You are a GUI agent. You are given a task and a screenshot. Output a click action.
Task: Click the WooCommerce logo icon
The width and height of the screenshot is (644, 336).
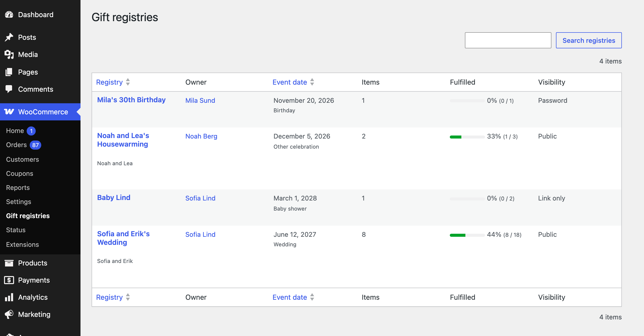pos(9,112)
